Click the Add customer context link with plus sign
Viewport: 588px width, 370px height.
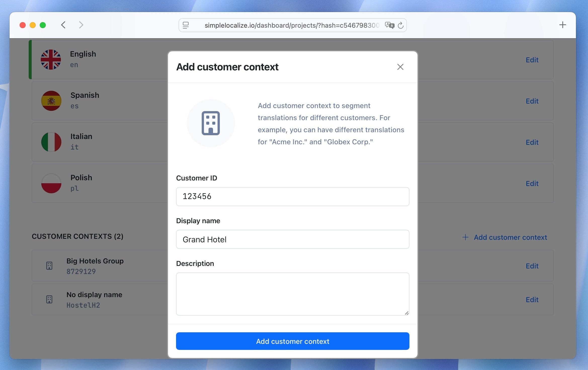click(x=504, y=237)
